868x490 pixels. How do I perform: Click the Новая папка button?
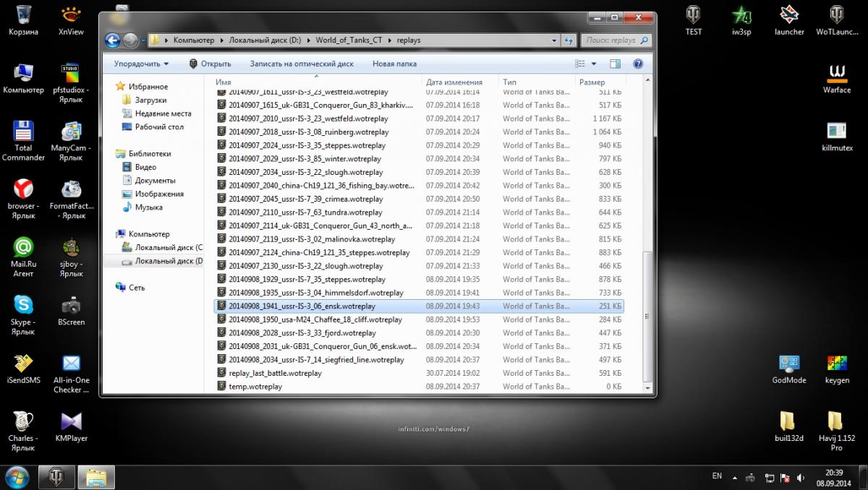click(394, 64)
